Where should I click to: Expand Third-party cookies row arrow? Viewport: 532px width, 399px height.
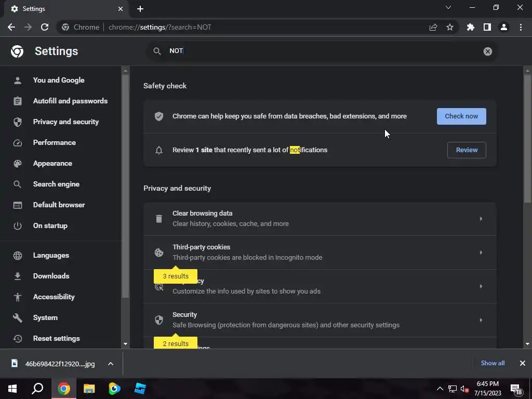click(x=481, y=252)
